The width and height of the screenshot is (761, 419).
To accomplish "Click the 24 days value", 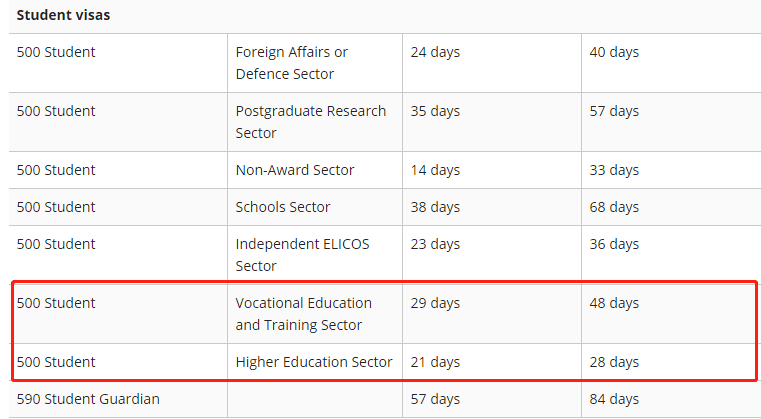I will [x=435, y=52].
